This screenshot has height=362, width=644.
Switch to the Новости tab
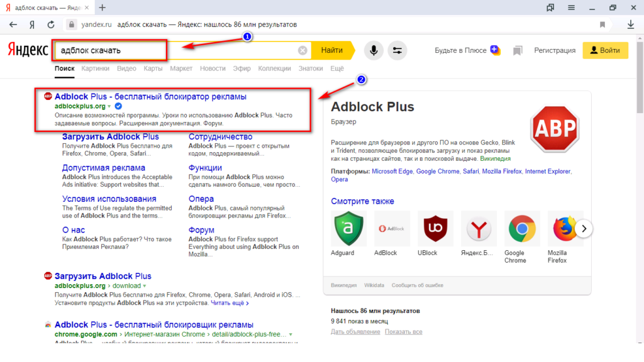coord(213,69)
